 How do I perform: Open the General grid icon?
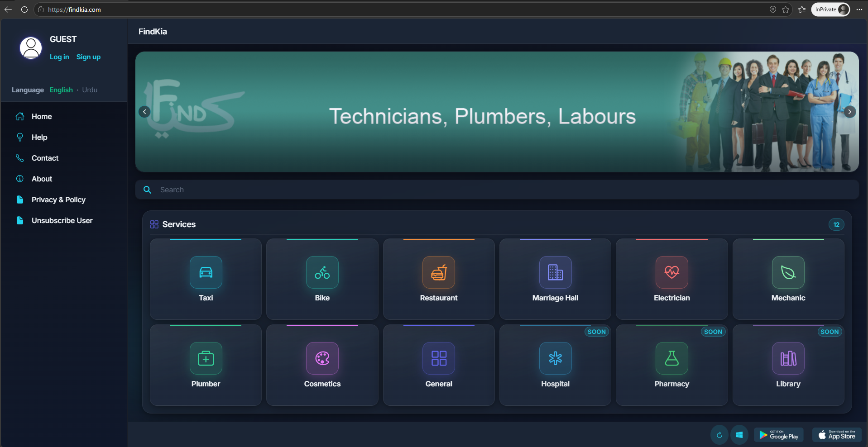coord(439,358)
